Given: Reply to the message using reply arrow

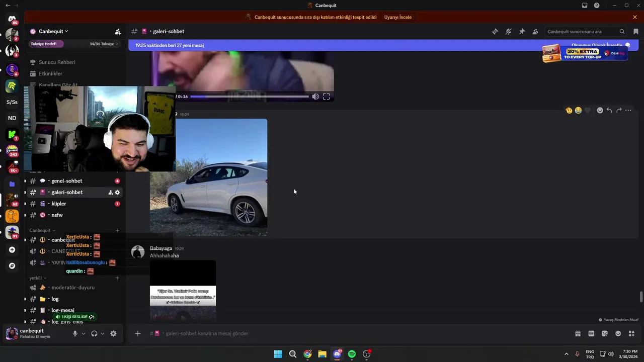Looking at the screenshot, I should point(609,111).
